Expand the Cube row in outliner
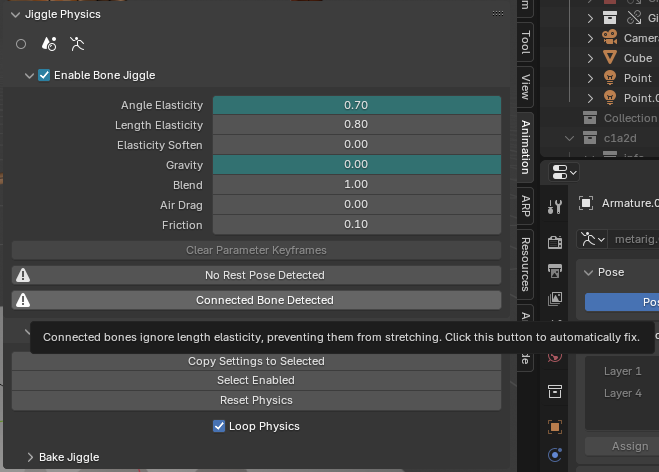The image size is (659, 472). (x=590, y=58)
